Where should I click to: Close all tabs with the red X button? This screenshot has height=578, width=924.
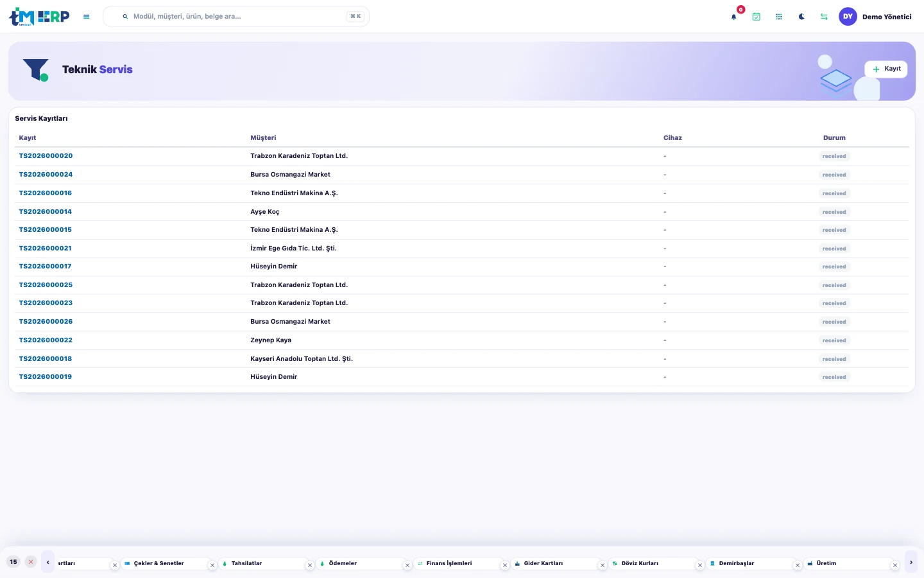(31, 562)
